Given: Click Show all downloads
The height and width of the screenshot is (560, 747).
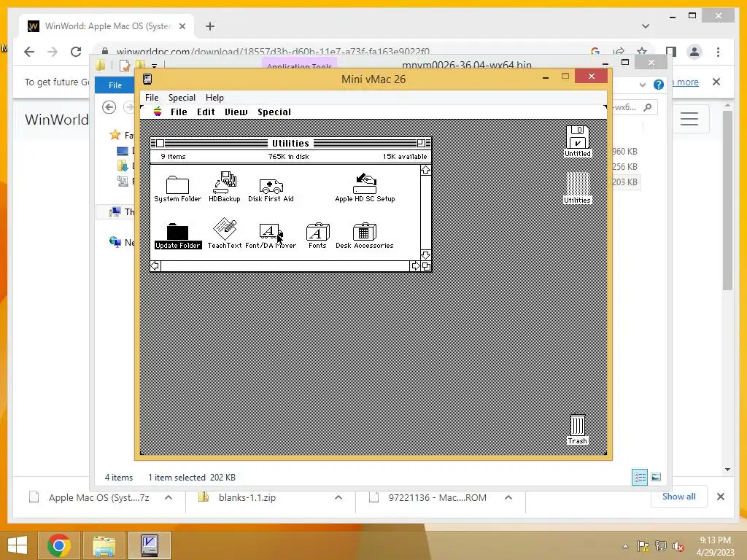Looking at the screenshot, I should (678, 497).
